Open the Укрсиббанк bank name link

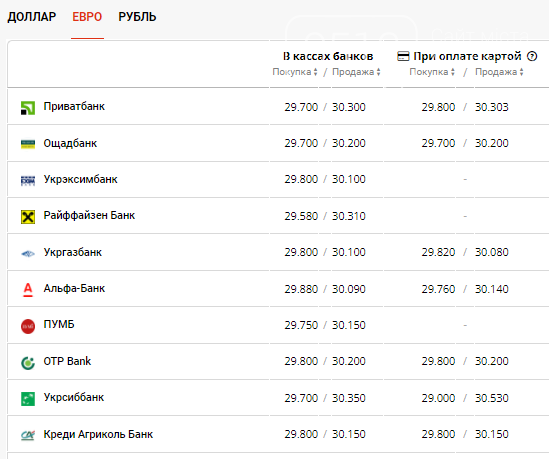(x=74, y=397)
